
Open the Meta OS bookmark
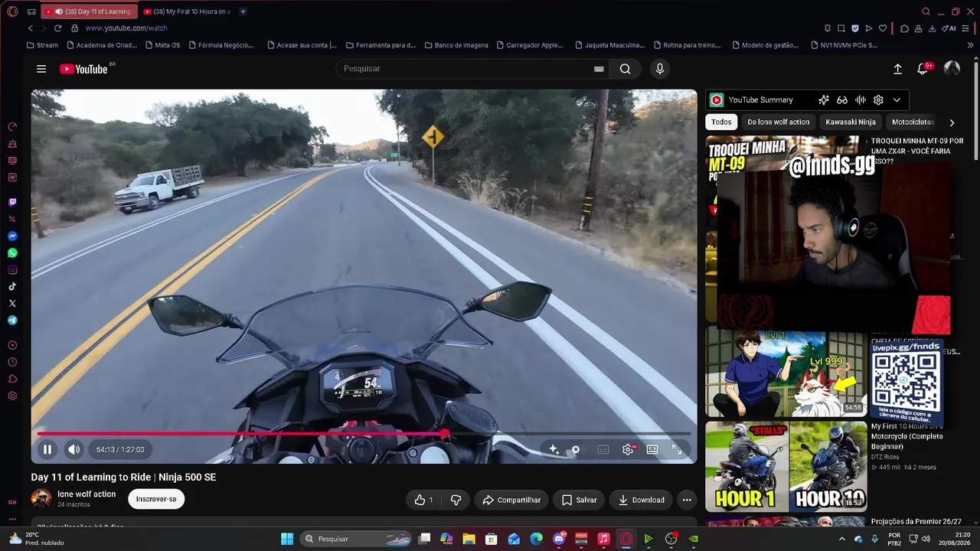162,45
